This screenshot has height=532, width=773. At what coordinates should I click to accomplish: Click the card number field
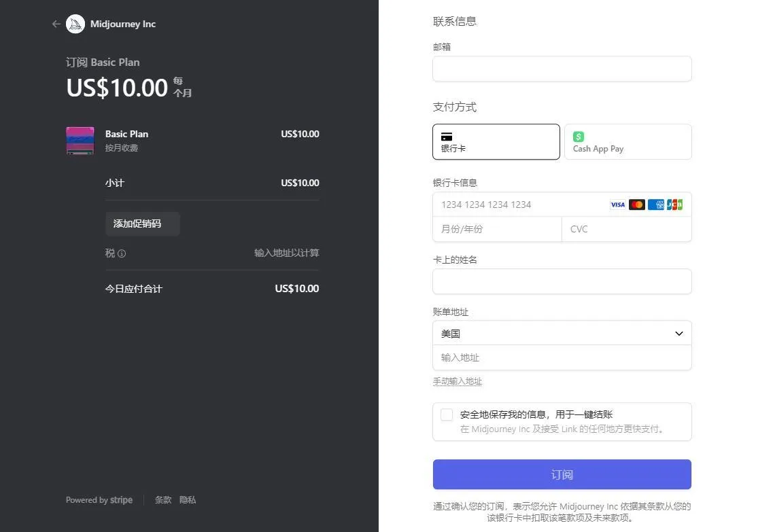517,205
